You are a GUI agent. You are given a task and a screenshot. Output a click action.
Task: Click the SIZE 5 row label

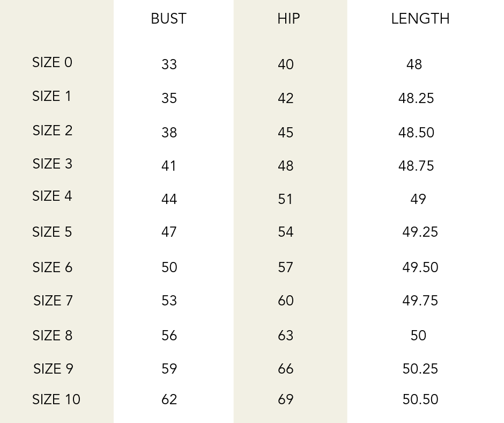pos(52,232)
